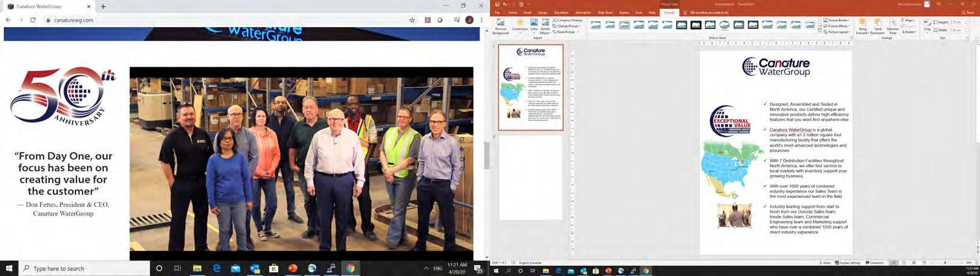Bookmark this page with star icon
The height and width of the screenshot is (276, 980).
[x=412, y=20]
